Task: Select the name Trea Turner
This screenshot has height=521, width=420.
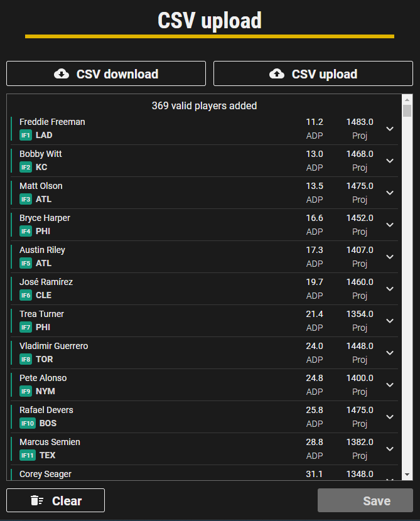Action: [41, 314]
